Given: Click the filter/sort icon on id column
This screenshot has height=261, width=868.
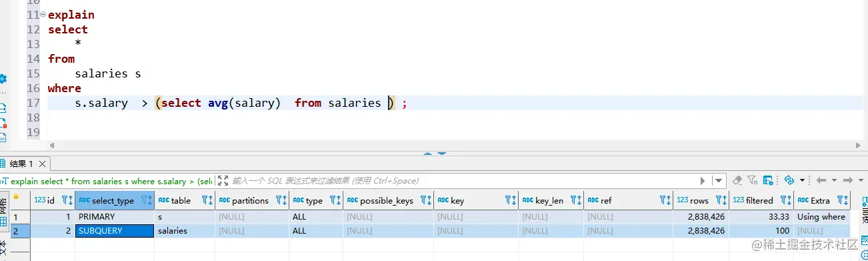Looking at the screenshot, I should pos(67,200).
